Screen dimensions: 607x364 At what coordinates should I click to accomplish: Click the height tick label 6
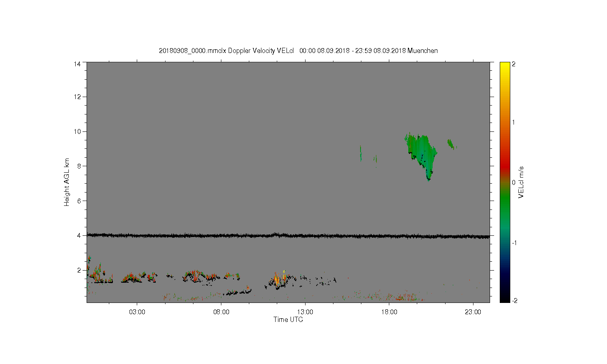coord(79,201)
